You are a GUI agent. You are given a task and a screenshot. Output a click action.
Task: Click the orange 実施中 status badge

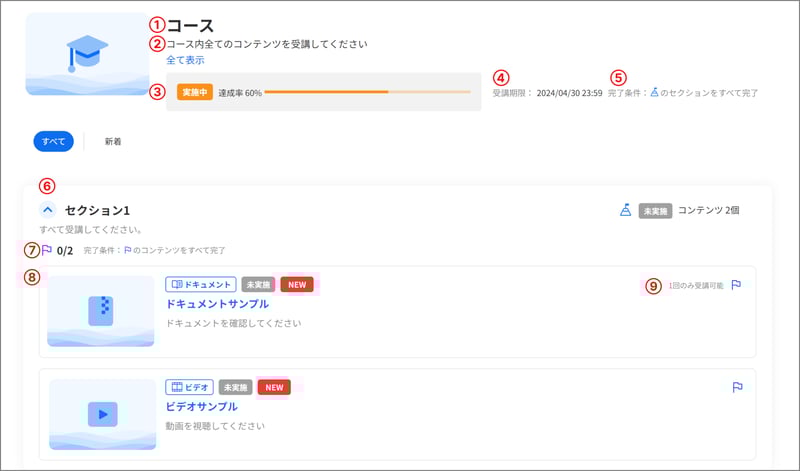[194, 92]
